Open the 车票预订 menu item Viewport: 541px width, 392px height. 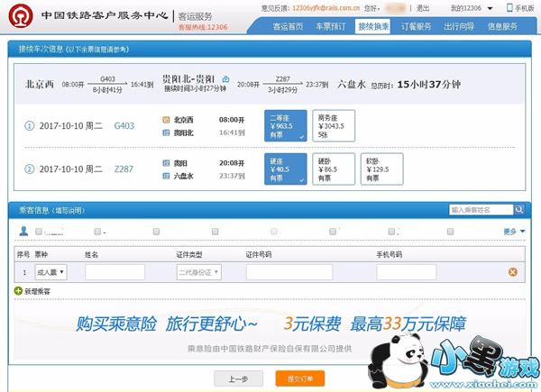(x=331, y=27)
